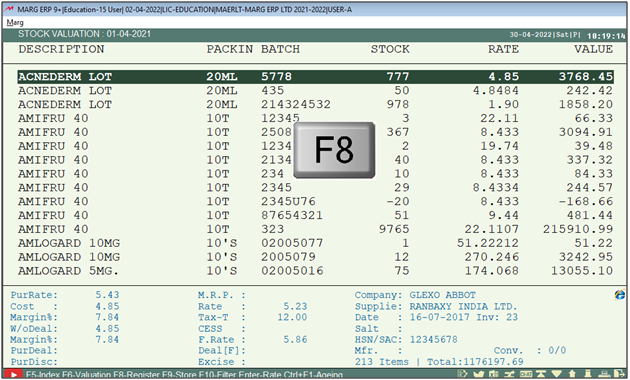Viewport: 630px width, 380px height.
Task: Click the 213 Items count
Action: tap(382, 362)
